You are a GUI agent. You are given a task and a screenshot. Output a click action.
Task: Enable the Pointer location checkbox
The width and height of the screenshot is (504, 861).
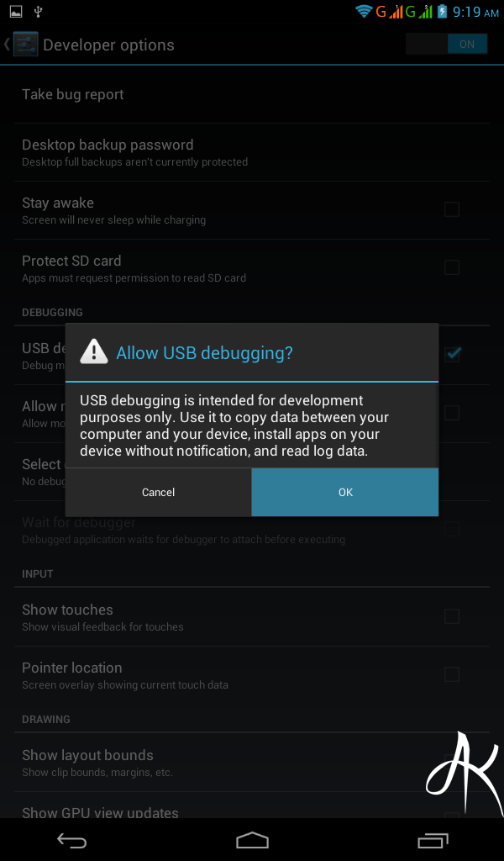point(452,674)
